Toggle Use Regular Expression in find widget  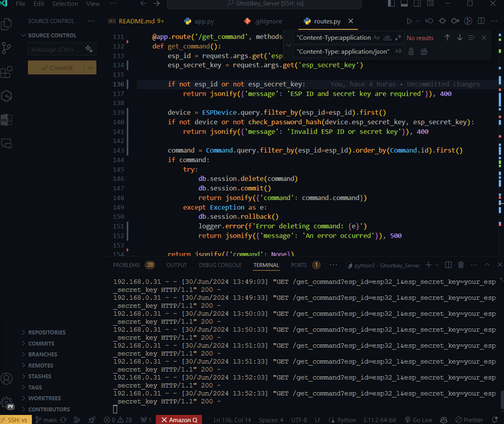(x=398, y=38)
